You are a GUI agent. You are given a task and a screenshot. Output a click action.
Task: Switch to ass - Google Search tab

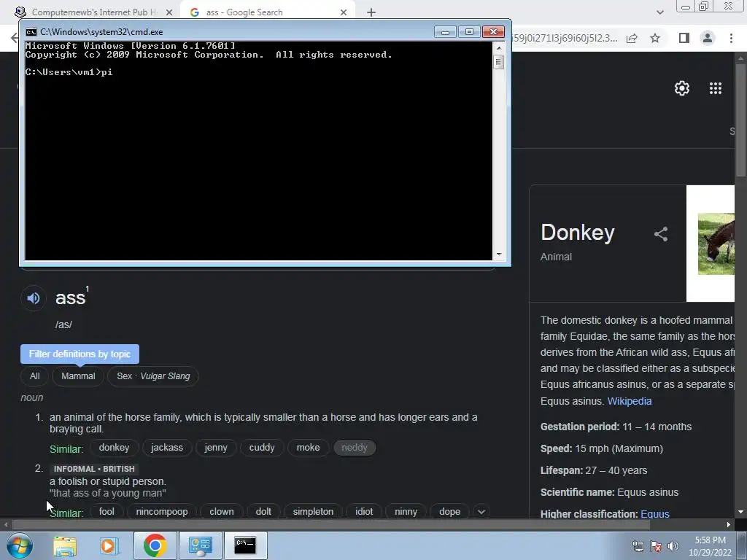tap(268, 12)
